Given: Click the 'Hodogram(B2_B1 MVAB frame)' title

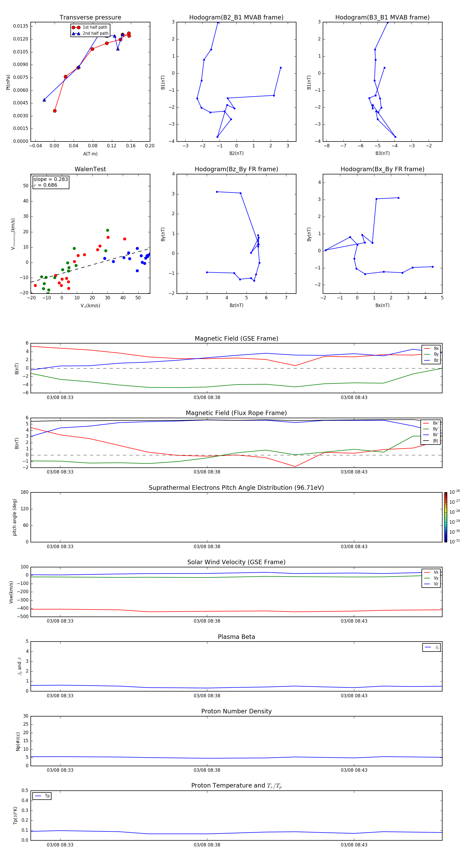Looking at the screenshot, I should [236, 18].
